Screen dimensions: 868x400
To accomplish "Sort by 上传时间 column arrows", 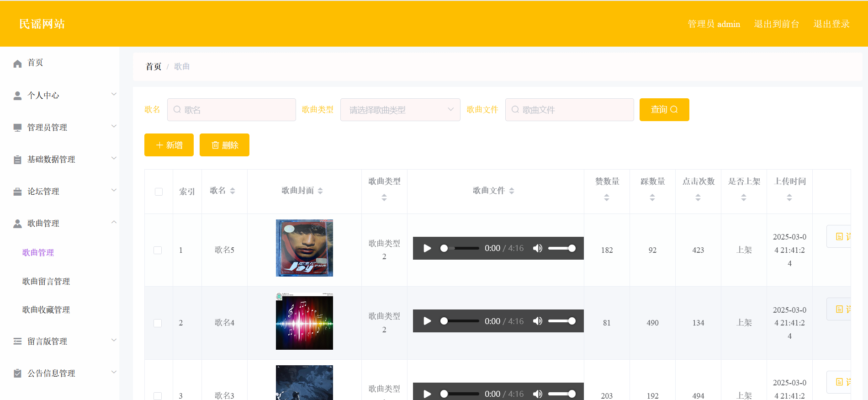I will [789, 197].
